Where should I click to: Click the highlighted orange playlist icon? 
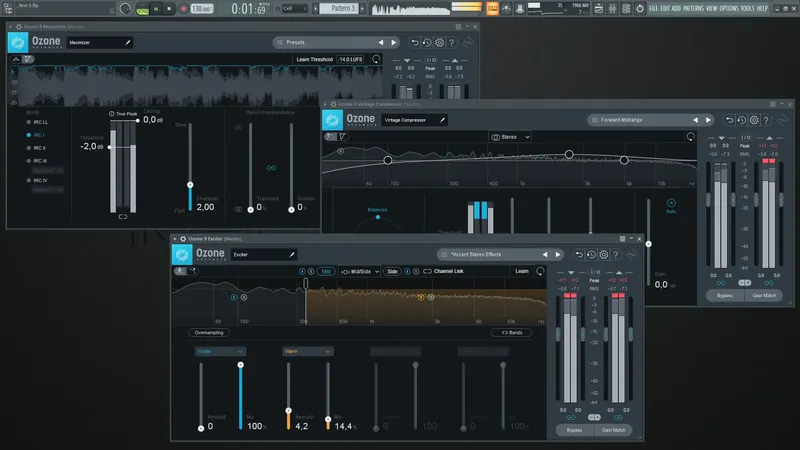[492, 9]
